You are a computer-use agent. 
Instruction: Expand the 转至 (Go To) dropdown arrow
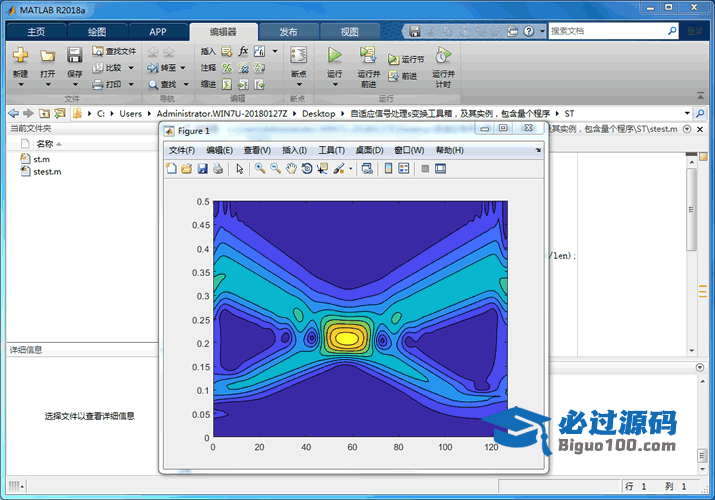(183, 68)
